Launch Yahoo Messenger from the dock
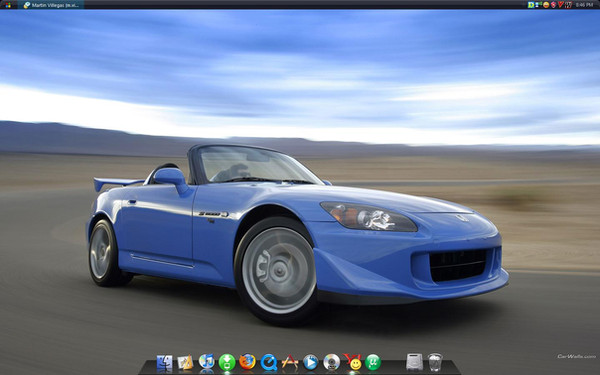600x375 pixels. [x=352, y=362]
